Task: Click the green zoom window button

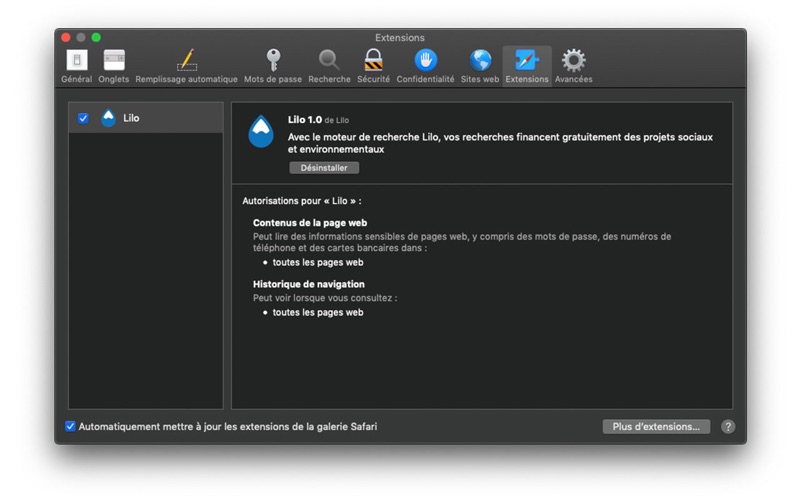Action: pyautogui.click(x=96, y=37)
